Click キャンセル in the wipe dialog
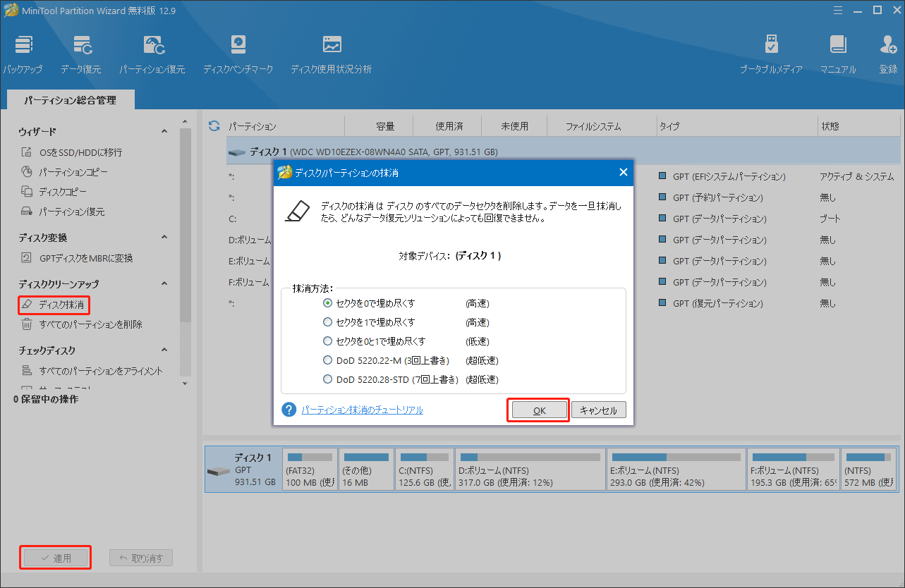Viewport: 905px width, 588px height. click(598, 410)
